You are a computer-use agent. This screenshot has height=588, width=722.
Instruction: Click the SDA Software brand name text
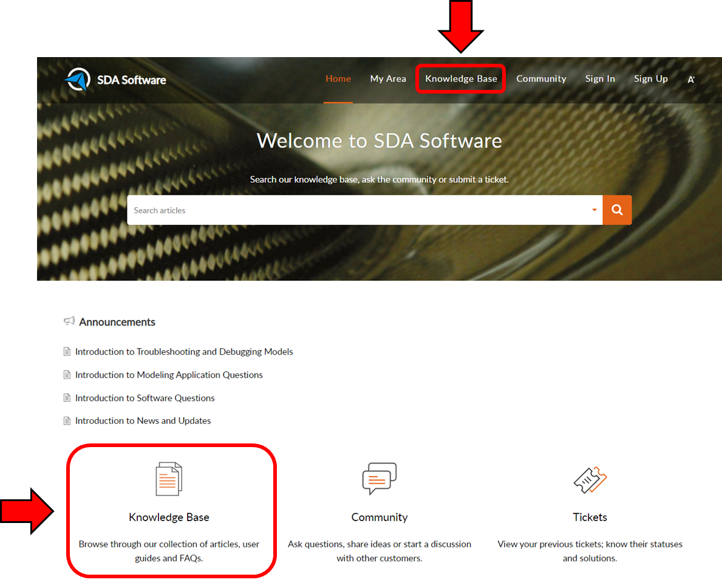click(x=132, y=80)
